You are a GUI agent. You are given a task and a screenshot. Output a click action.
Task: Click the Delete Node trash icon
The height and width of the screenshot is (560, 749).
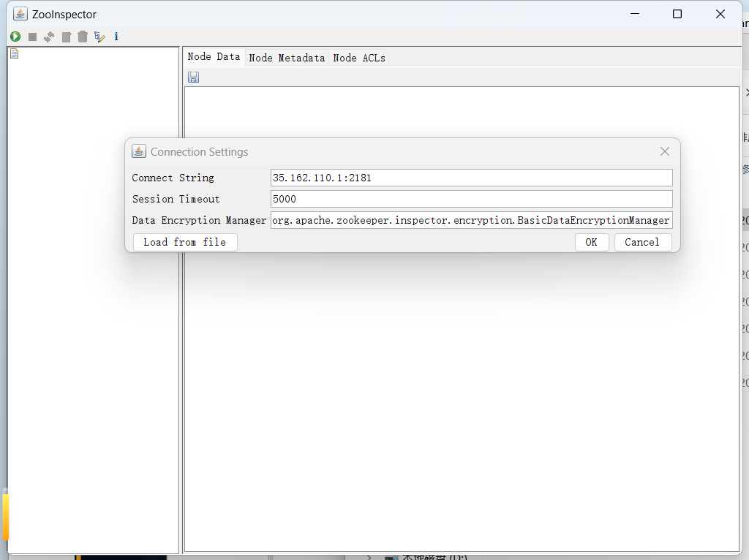pos(83,37)
